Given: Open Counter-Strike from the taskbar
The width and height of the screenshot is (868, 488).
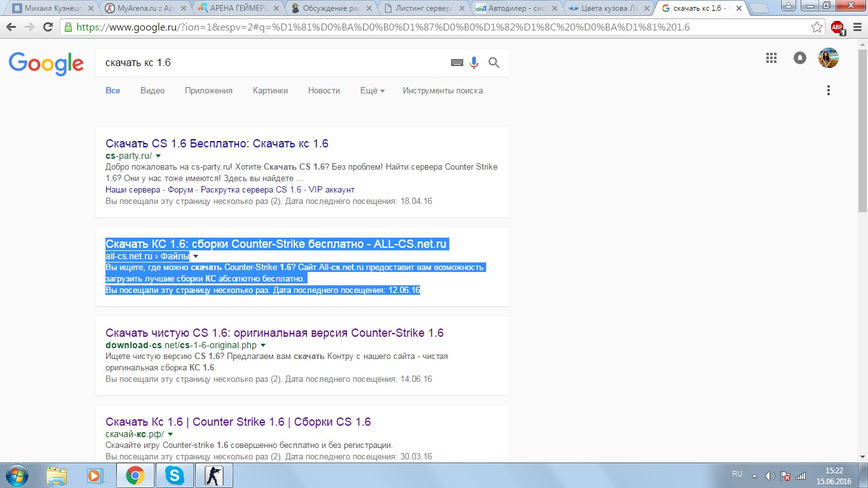Looking at the screenshot, I should coord(213,475).
